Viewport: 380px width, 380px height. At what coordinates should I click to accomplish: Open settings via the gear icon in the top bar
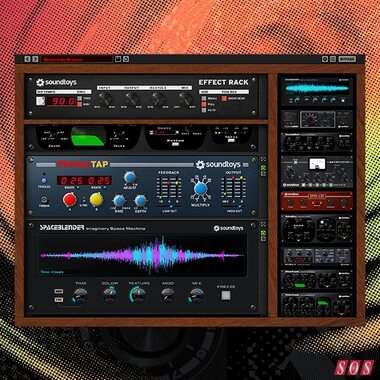point(325,59)
